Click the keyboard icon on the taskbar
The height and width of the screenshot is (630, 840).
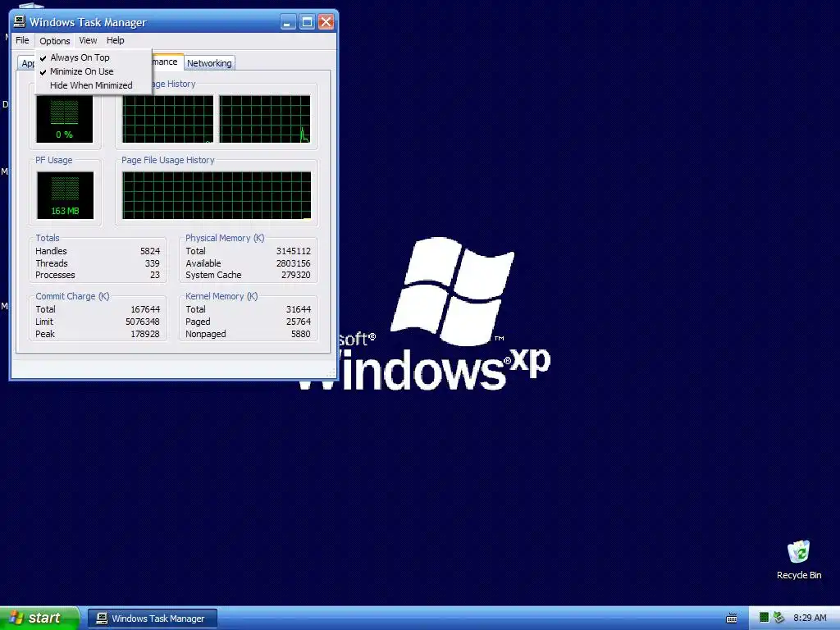coord(731,619)
